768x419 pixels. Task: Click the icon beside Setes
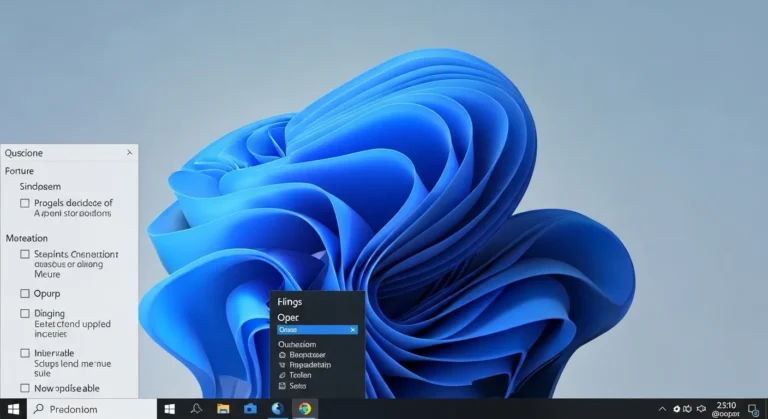(282, 386)
